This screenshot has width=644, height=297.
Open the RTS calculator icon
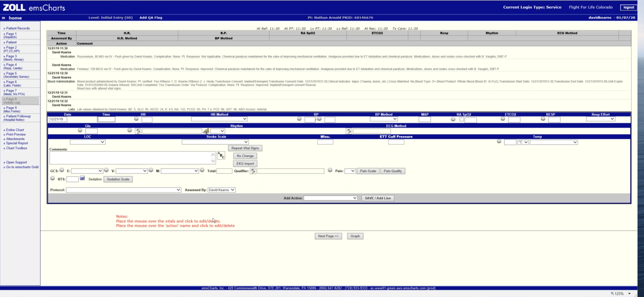pyautogui.click(x=82, y=179)
